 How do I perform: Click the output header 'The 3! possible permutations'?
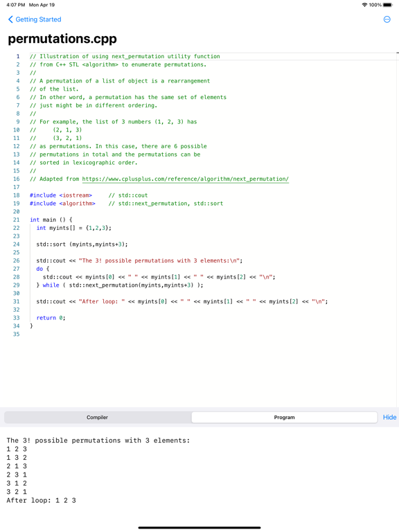click(x=98, y=441)
